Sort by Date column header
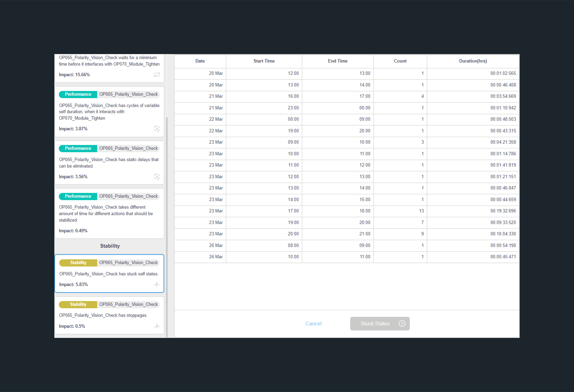Viewport: 574px width, 392px height. click(200, 61)
